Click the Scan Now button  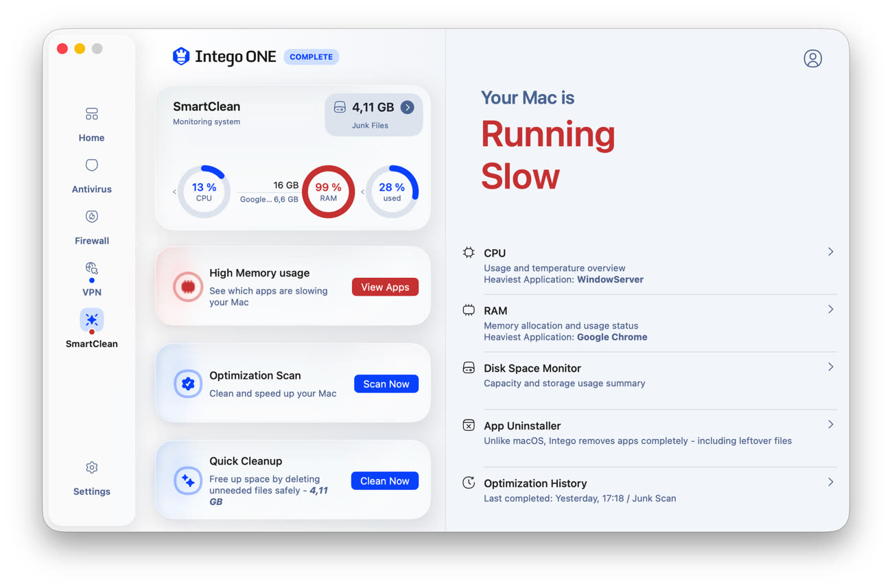coord(386,384)
